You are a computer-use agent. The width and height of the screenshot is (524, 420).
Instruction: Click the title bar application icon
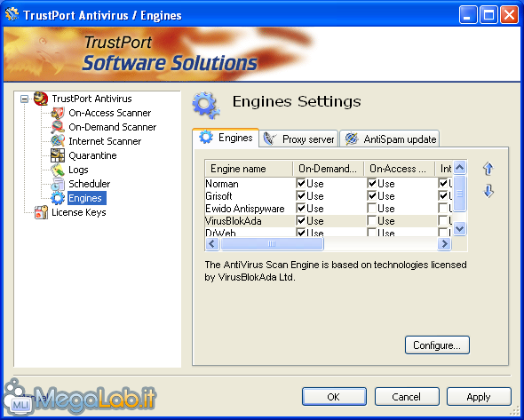[x=12, y=14]
